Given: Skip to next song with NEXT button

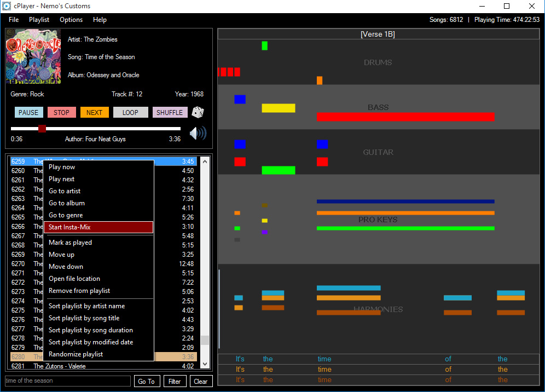Looking at the screenshot, I should tap(94, 112).
